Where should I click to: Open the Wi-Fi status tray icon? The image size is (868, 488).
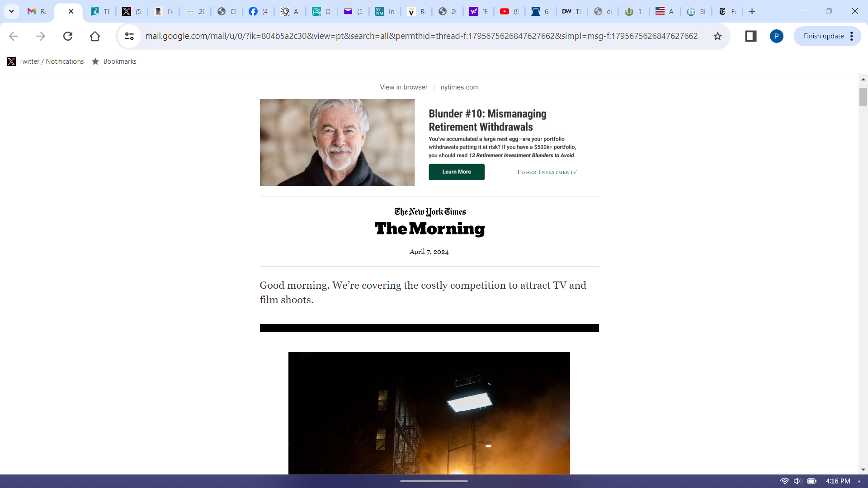point(784,481)
